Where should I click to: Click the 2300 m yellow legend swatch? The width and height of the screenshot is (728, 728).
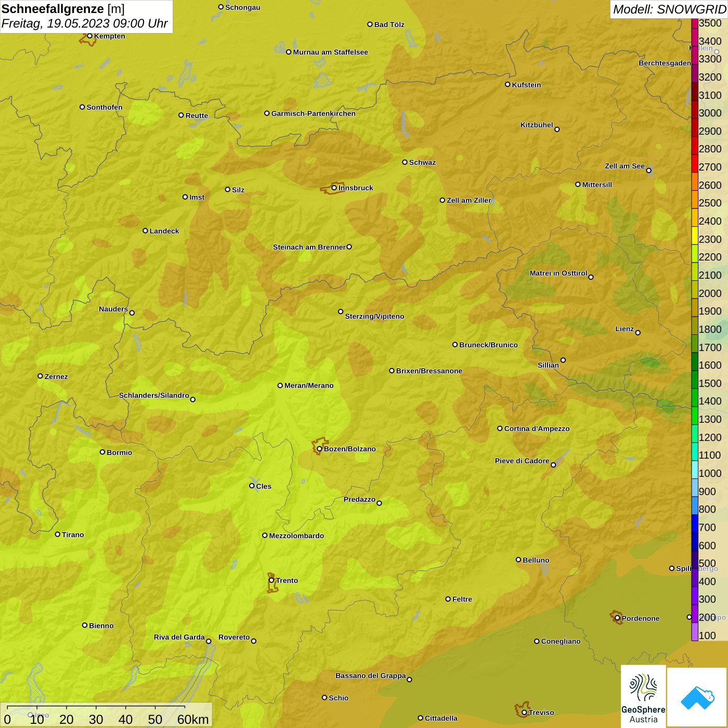694,236
